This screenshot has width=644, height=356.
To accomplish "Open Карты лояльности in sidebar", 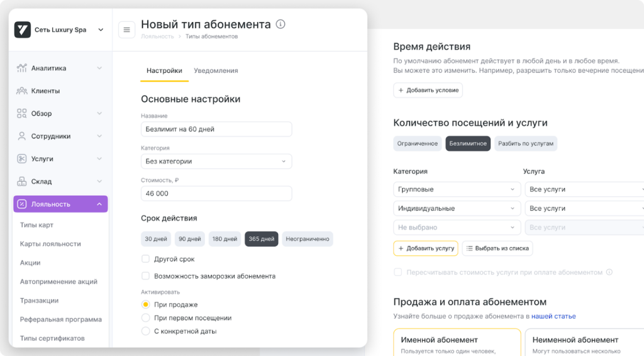I will (x=50, y=244).
